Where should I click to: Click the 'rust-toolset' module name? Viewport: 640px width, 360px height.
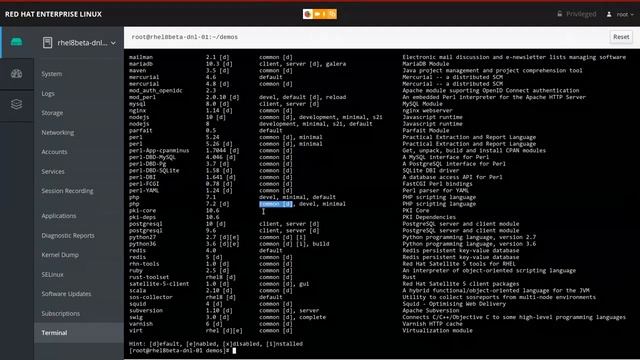click(x=149, y=277)
